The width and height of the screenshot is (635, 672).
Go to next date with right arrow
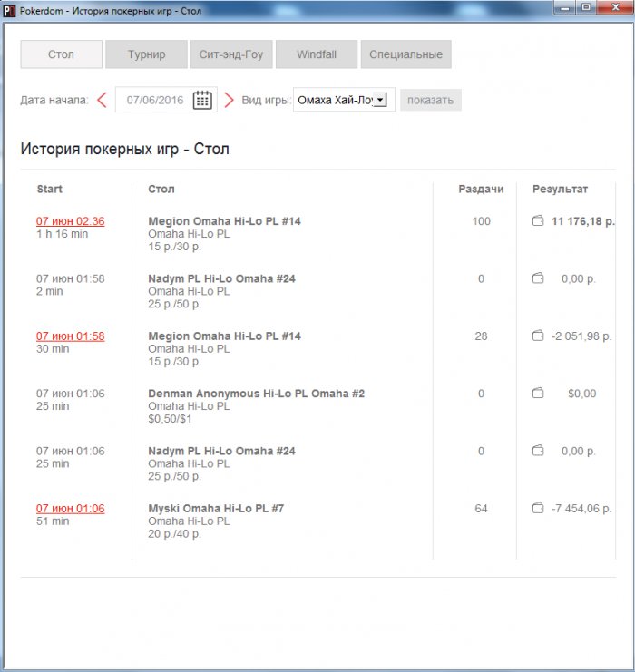click(x=229, y=101)
